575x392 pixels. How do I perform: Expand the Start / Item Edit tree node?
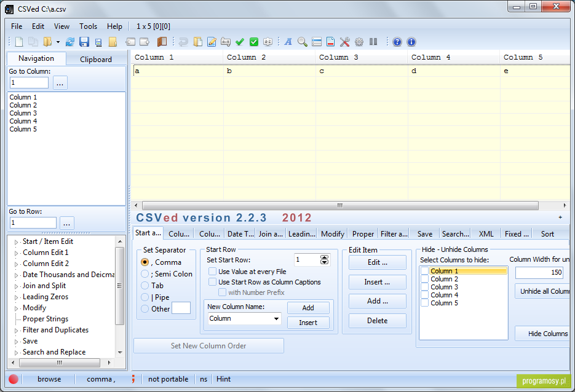16,242
